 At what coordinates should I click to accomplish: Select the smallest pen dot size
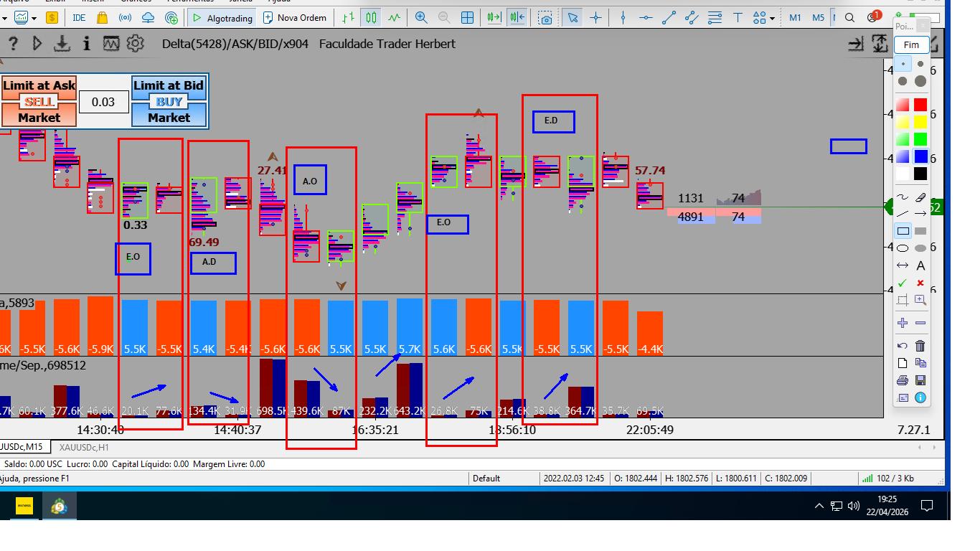903,64
